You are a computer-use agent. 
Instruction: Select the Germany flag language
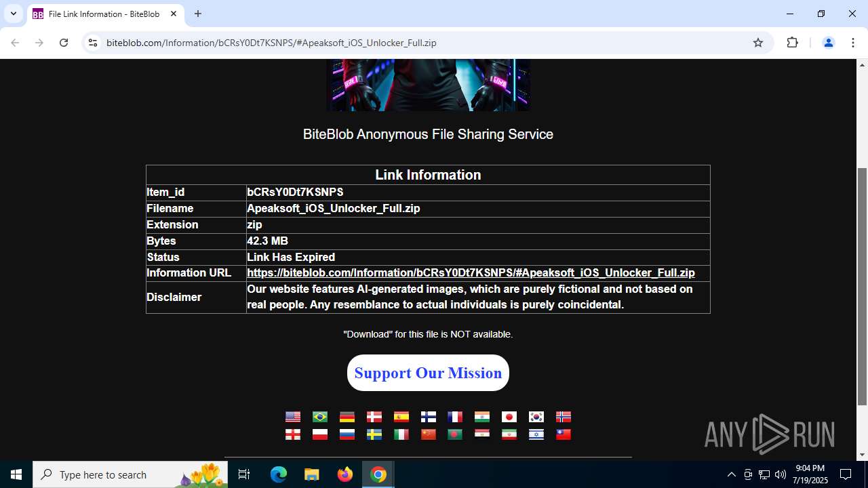[347, 417]
